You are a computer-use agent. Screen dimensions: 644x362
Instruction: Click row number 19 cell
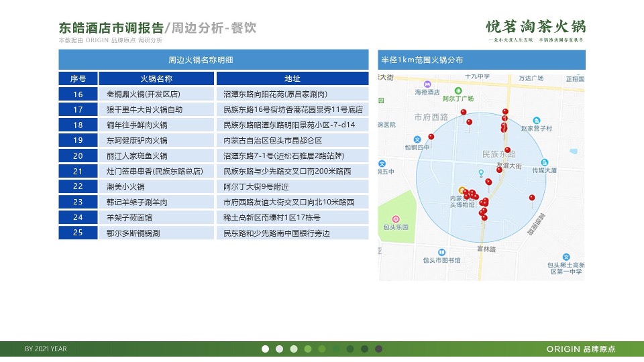tap(78, 140)
